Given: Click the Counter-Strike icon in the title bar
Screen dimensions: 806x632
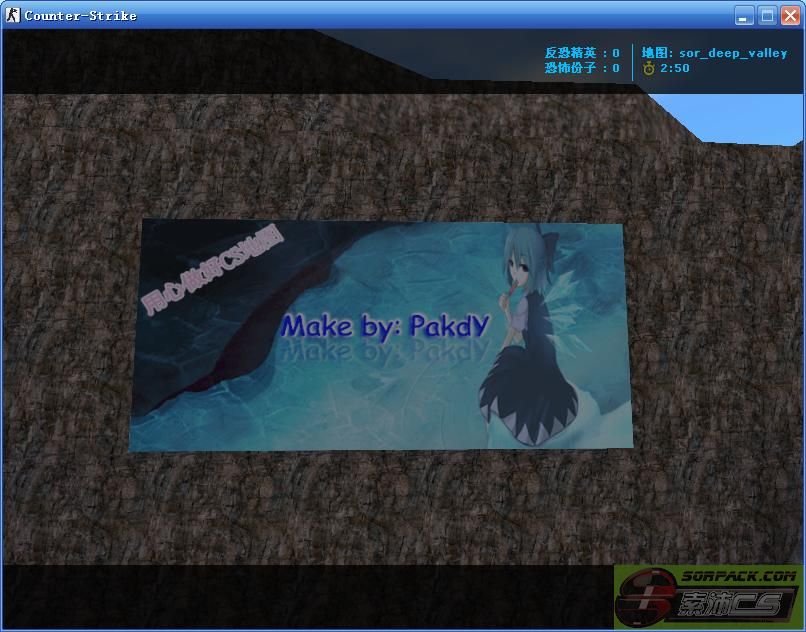Looking at the screenshot, I should (x=13, y=15).
